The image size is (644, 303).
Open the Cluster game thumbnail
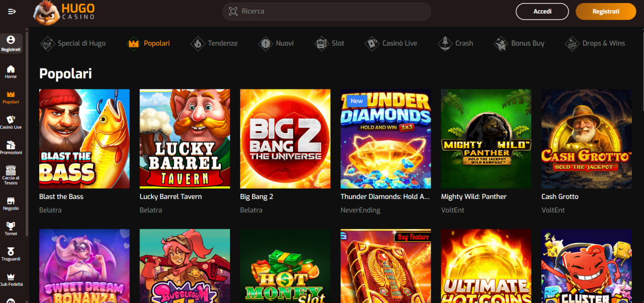587,266
